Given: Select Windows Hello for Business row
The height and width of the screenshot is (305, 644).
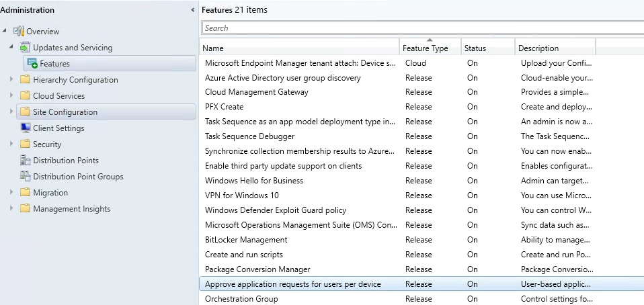Looking at the screenshot, I should 253,181.
